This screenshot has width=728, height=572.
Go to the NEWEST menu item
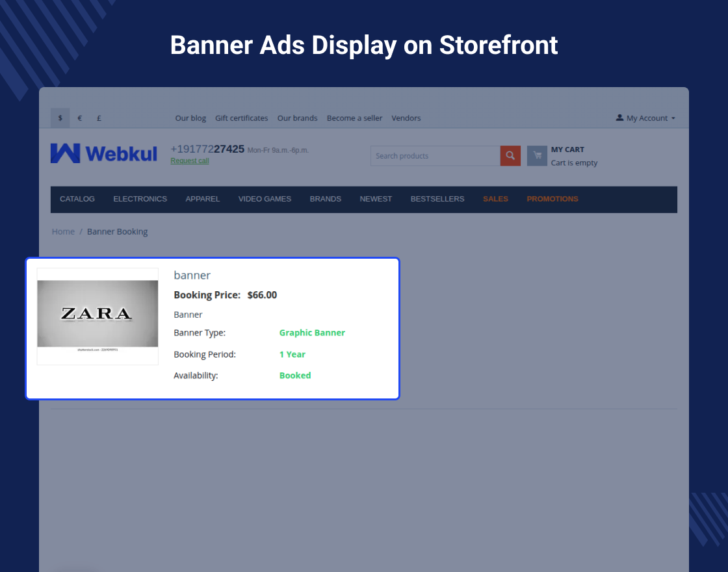tap(376, 199)
